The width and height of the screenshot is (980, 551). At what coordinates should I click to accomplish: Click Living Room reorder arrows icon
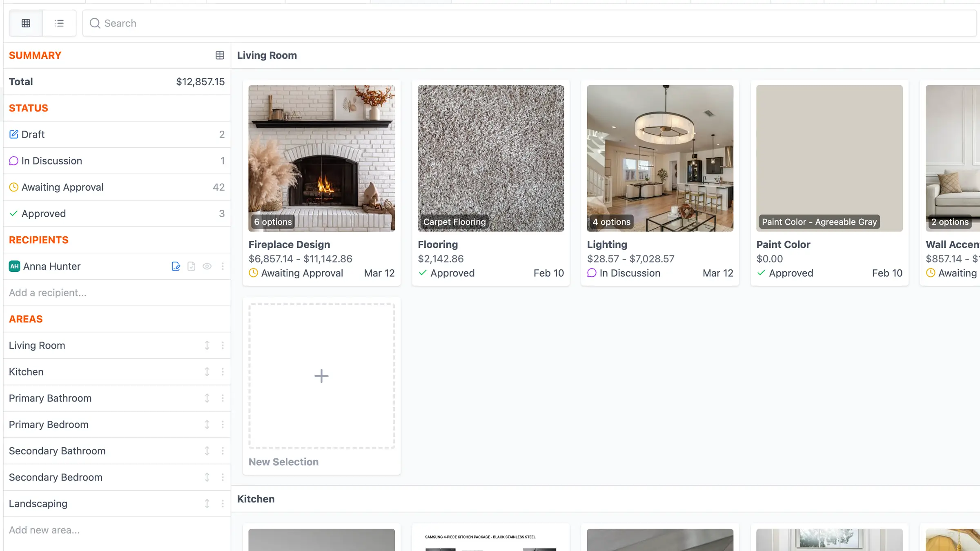(207, 346)
